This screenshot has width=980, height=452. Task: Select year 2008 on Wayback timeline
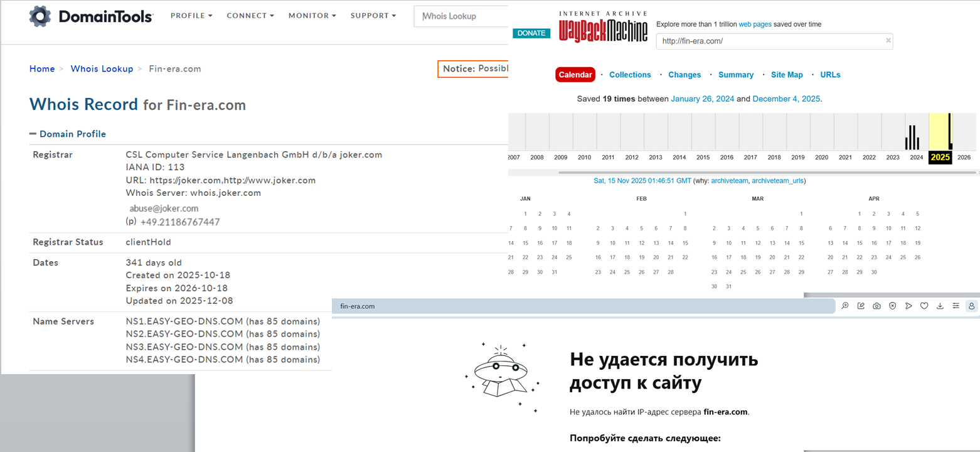tap(537, 158)
